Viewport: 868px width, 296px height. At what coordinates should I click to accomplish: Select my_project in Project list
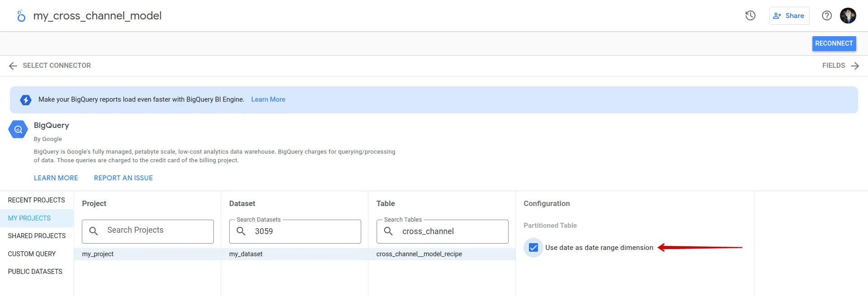[x=147, y=254]
